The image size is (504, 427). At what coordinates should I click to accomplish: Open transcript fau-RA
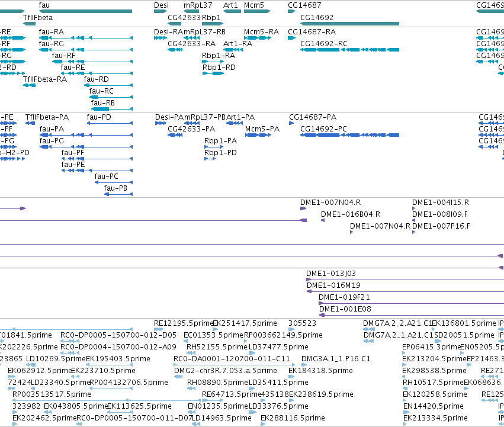[85, 38]
